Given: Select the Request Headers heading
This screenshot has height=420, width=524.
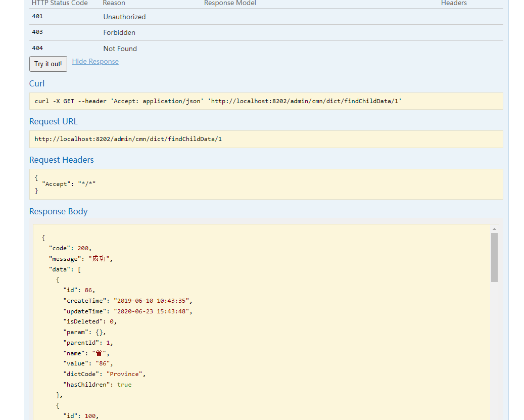Looking at the screenshot, I should pos(62,160).
